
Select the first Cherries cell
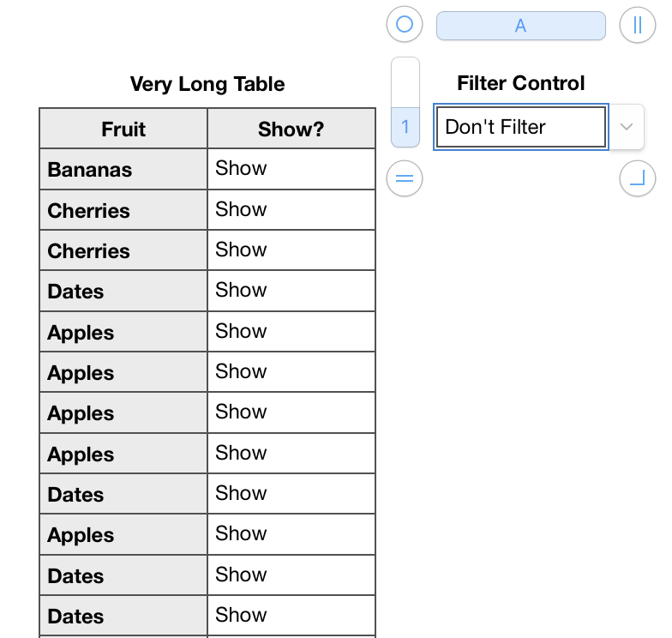coord(123,210)
